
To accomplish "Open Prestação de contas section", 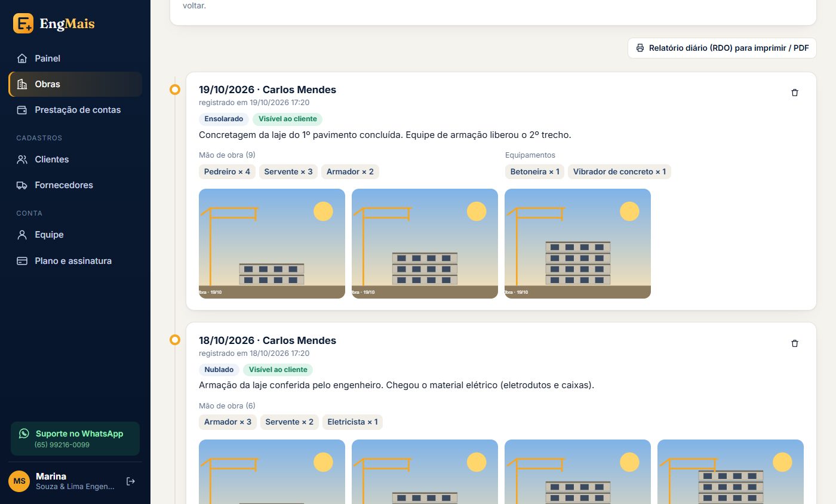I will click(x=75, y=110).
